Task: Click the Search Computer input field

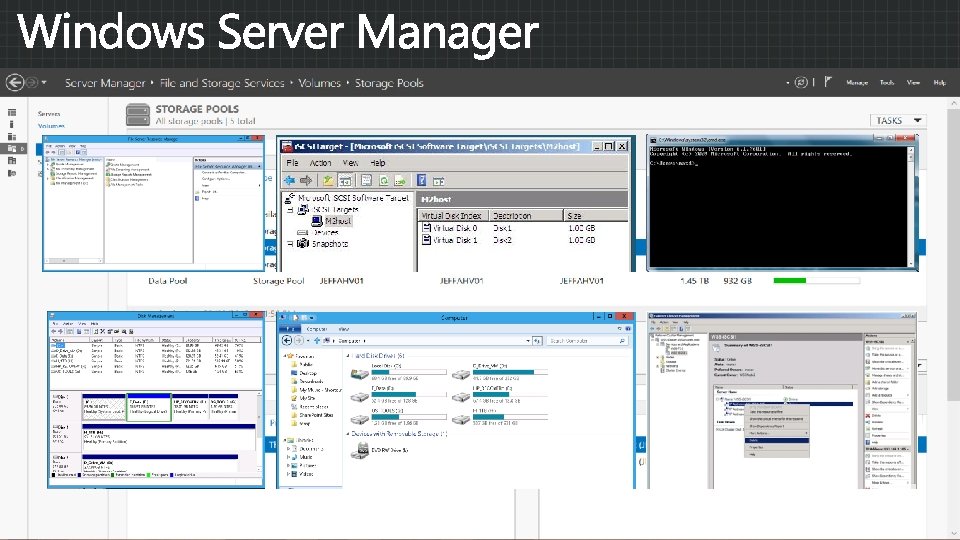Action: (x=587, y=340)
